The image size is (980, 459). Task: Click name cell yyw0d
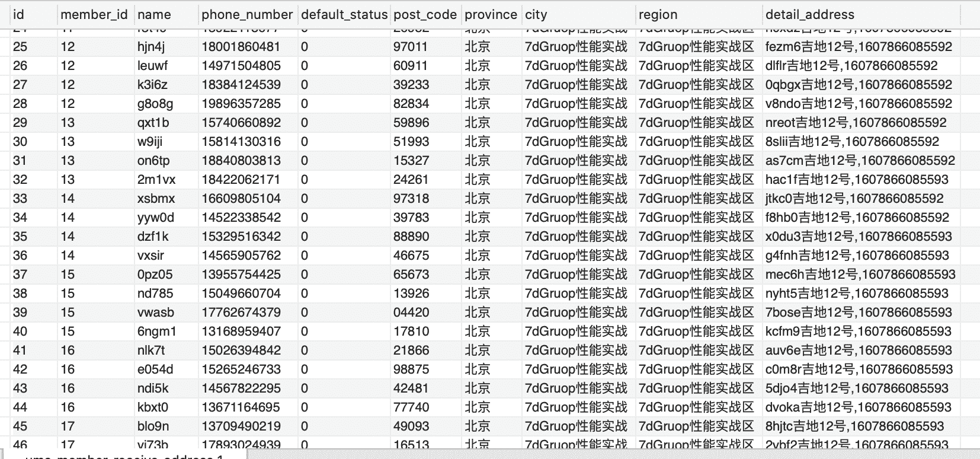pos(156,218)
